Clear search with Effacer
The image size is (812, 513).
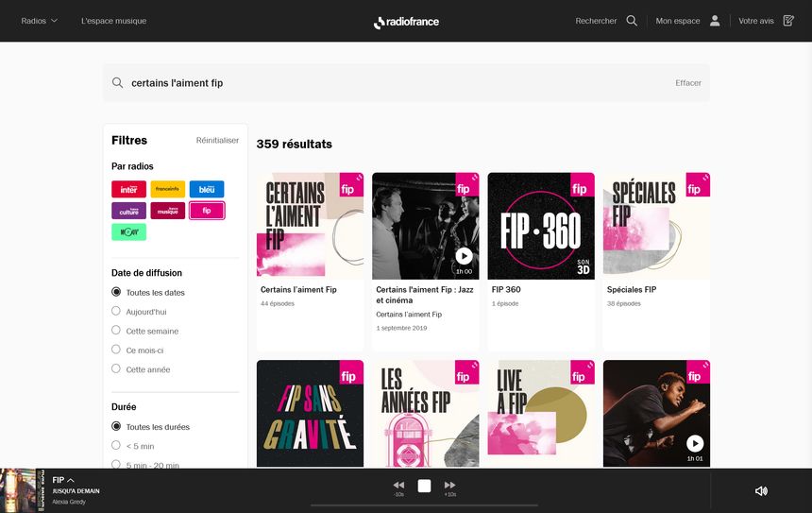tap(687, 83)
